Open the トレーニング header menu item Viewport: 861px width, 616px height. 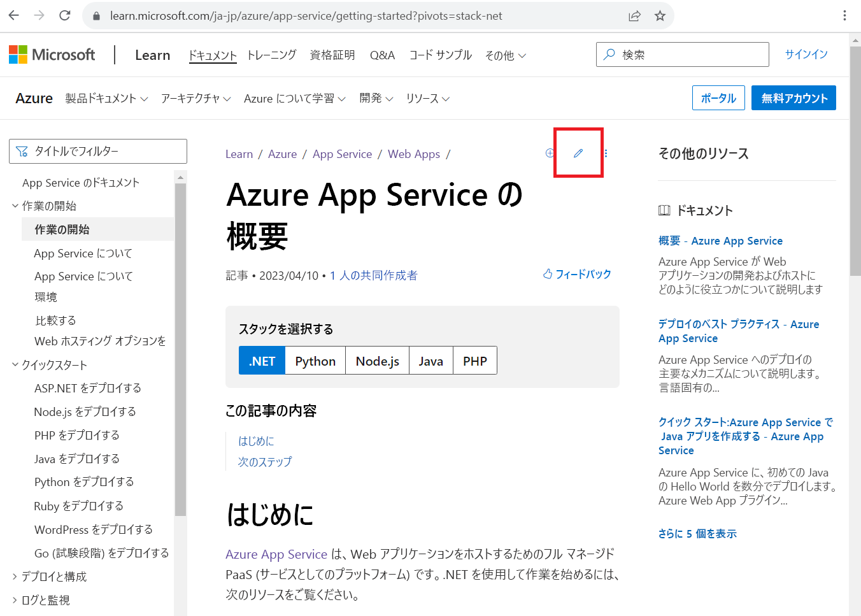click(x=272, y=55)
